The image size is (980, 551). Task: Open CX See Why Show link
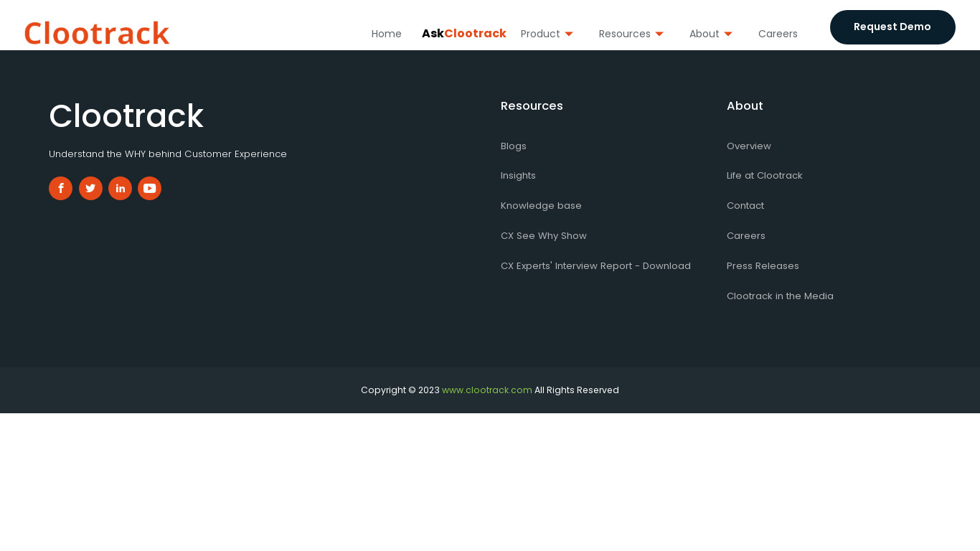[544, 236]
